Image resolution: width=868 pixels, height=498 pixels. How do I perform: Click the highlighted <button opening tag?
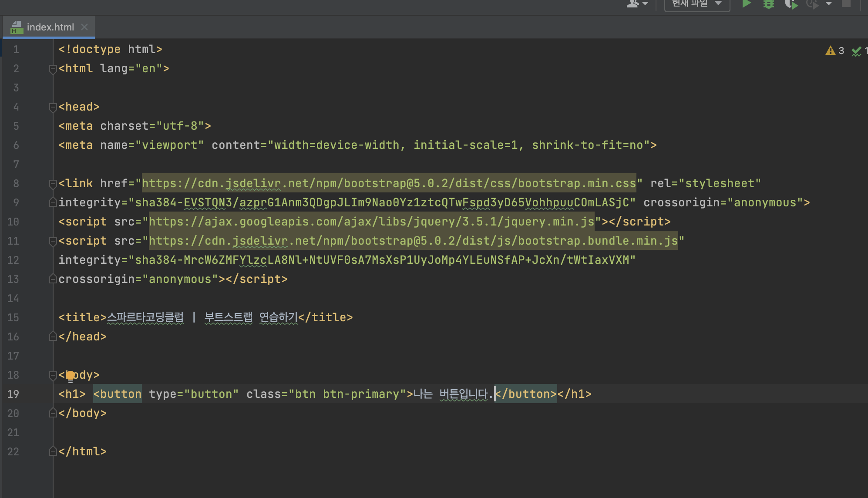(x=118, y=394)
